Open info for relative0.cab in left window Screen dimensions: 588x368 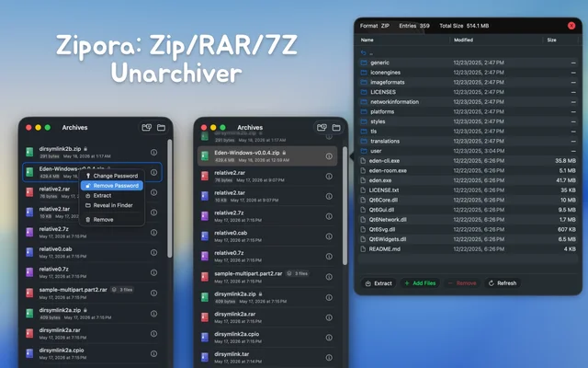click(x=153, y=252)
